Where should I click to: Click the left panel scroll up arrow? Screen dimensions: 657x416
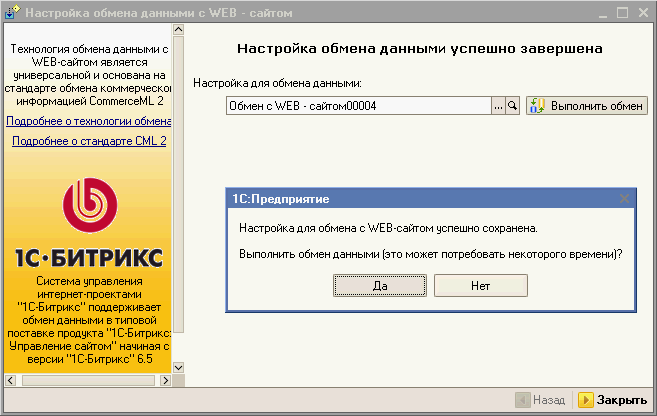coord(178,29)
